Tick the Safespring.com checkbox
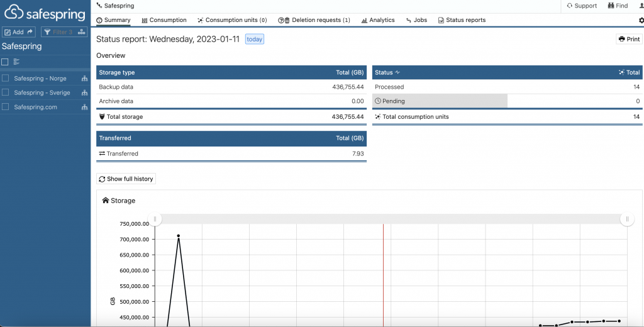 click(6, 108)
